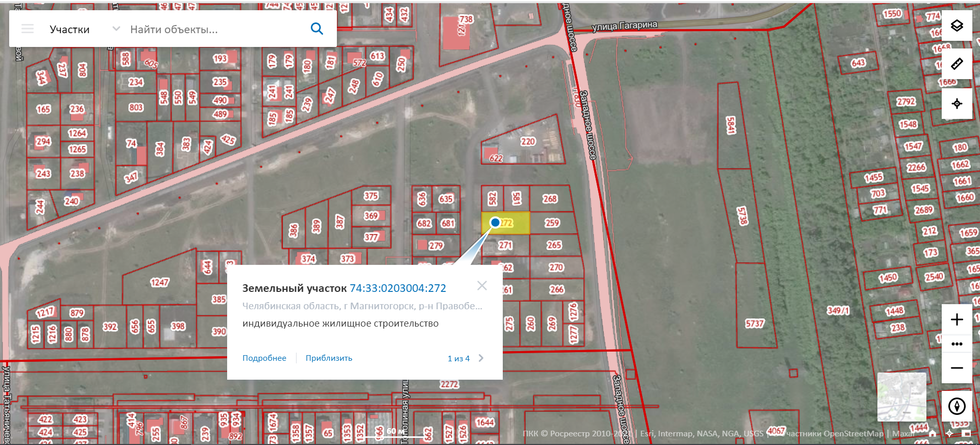Image resolution: width=980 pixels, height=445 pixels.
Task: Close the land parcel info popup
Action: 482,286
